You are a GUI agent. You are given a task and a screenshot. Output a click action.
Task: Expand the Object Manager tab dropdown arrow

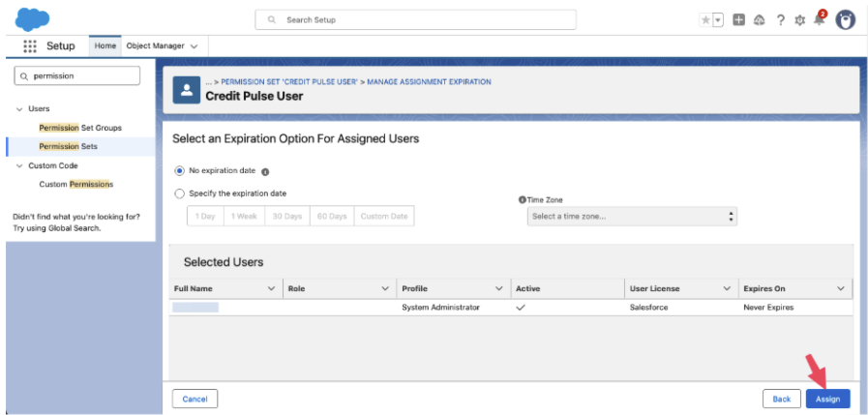click(195, 46)
